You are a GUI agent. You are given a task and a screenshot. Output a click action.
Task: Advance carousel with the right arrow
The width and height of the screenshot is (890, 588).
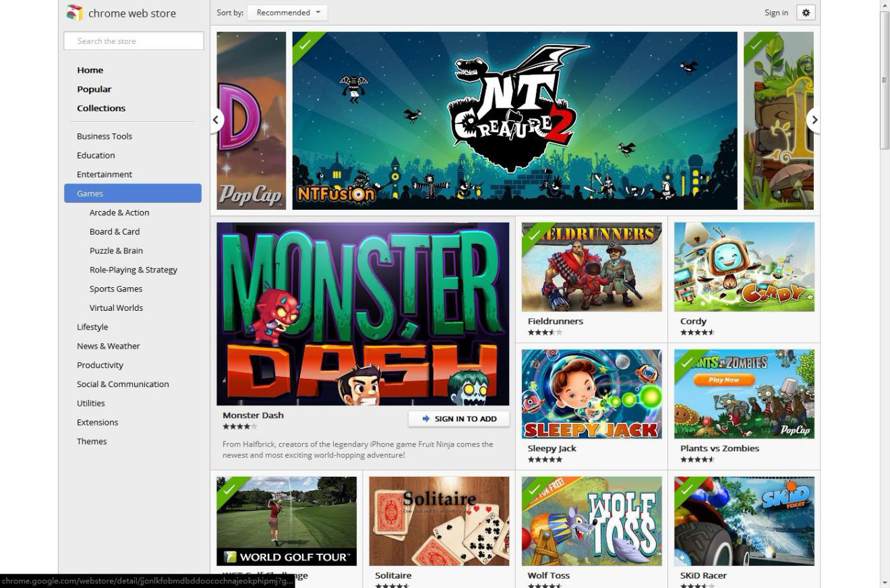(x=814, y=120)
